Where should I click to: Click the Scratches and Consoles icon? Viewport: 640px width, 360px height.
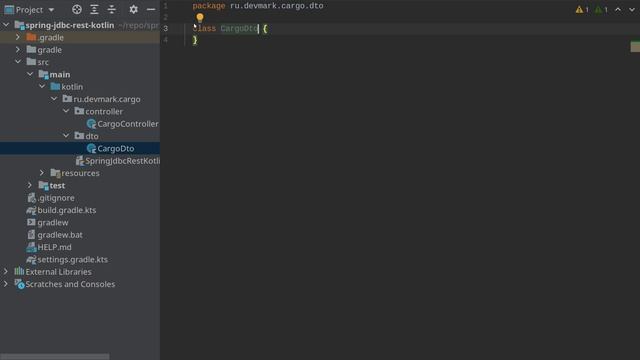pyautogui.click(x=20, y=284)
